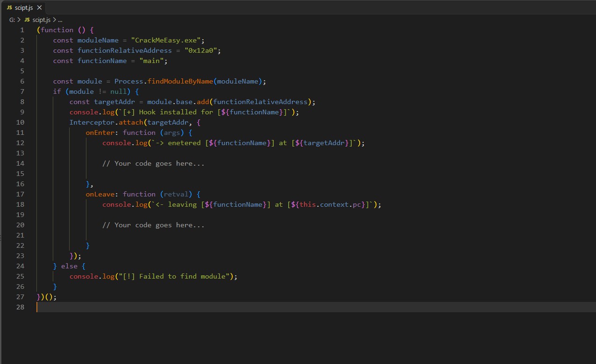Click the JS icon in the breadcrumb
The height and width of the screenshot is (364, 596).
(x=27, y=20)
